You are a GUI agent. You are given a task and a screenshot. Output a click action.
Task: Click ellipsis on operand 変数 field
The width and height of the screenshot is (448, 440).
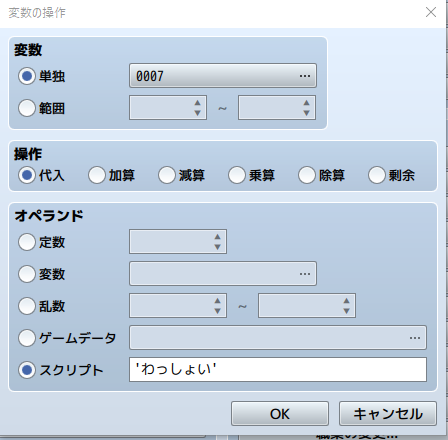pyautogui.click(x=305, y=274)
